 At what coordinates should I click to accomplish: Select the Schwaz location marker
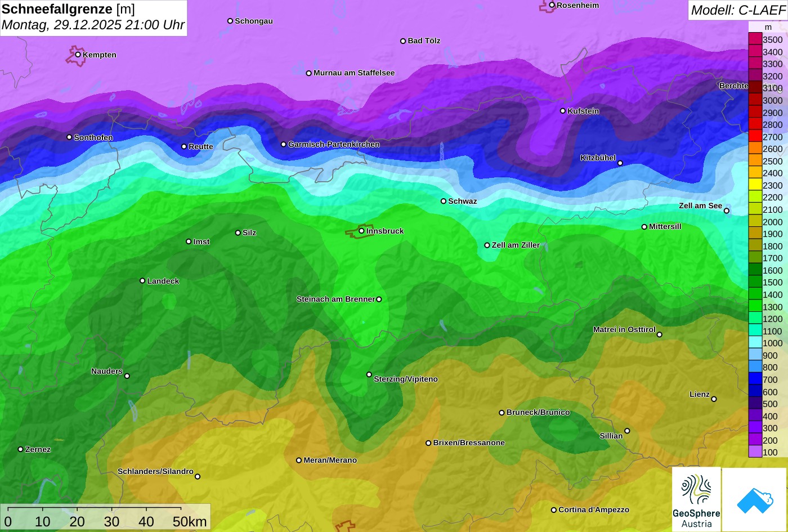[444, 201]
